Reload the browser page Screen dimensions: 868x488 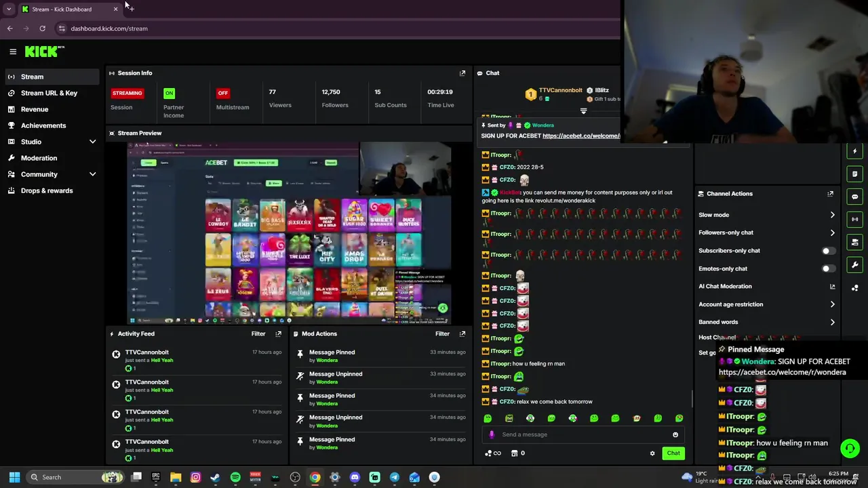coord(42,28)
